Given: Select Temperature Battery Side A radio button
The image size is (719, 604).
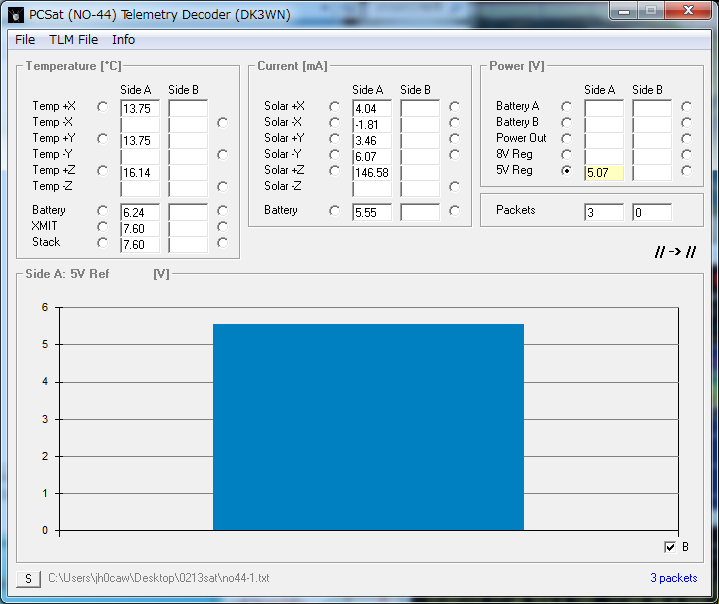Looking at the screenshot, I should click(103, 211).
